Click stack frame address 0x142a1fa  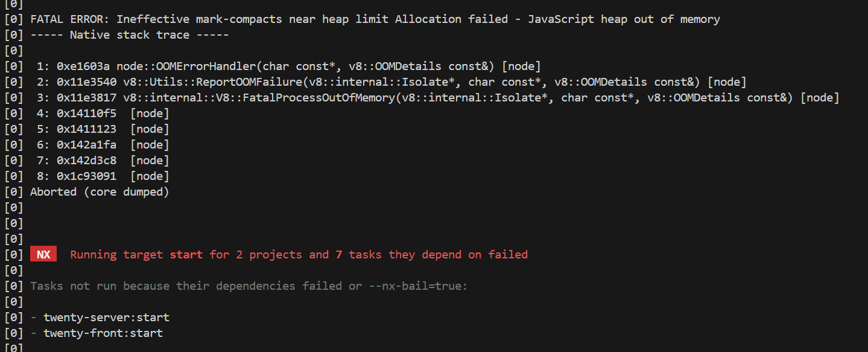click(x=86, y=145)
